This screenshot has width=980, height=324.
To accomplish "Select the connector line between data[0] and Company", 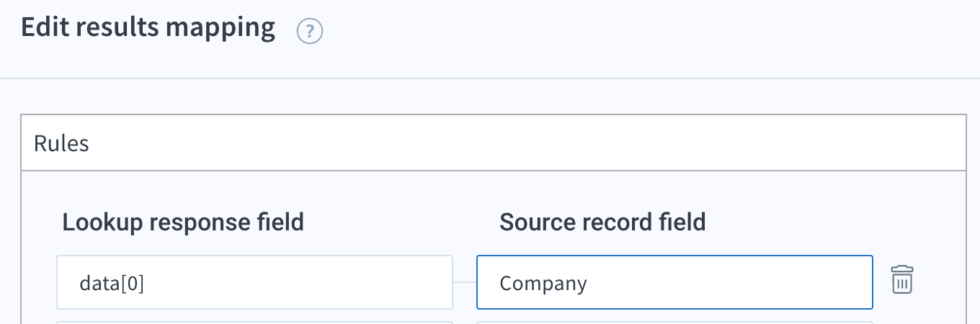I will click(x=465, y=282).
